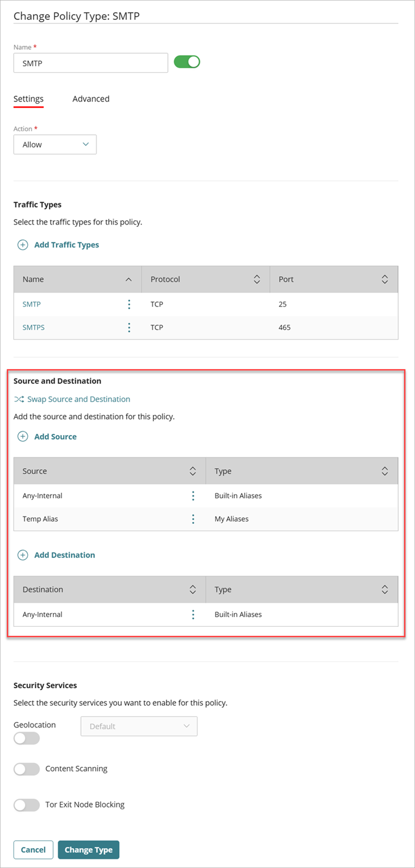Click the Swap Source and Destination shuffle icon
Viewport: 415px width, 868px height.
tap(19, 399)
